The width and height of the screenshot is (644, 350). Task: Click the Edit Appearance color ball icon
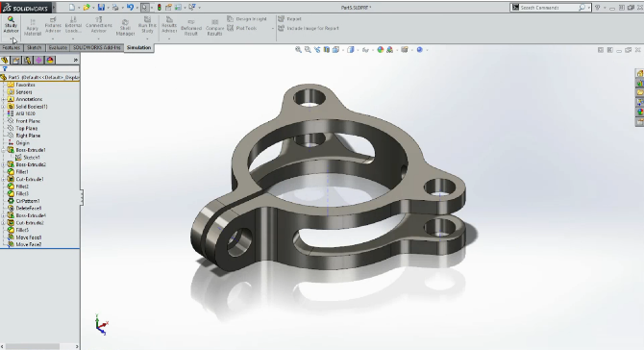381,50
